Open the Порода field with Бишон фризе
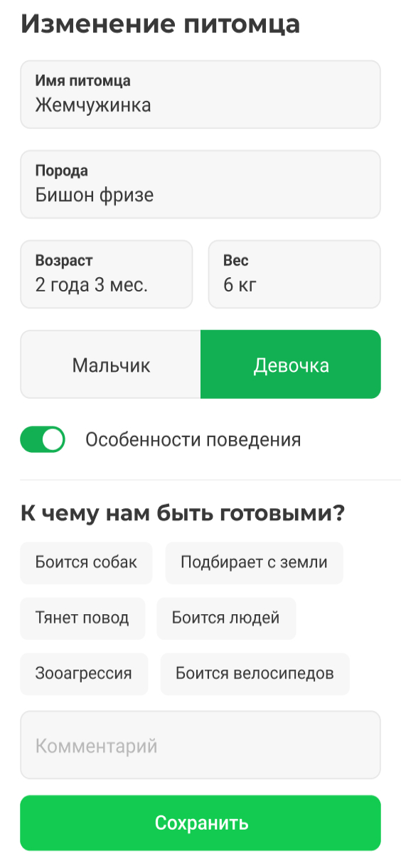The image size is (401, 868). pyautogui.click(x=200, y=184)
